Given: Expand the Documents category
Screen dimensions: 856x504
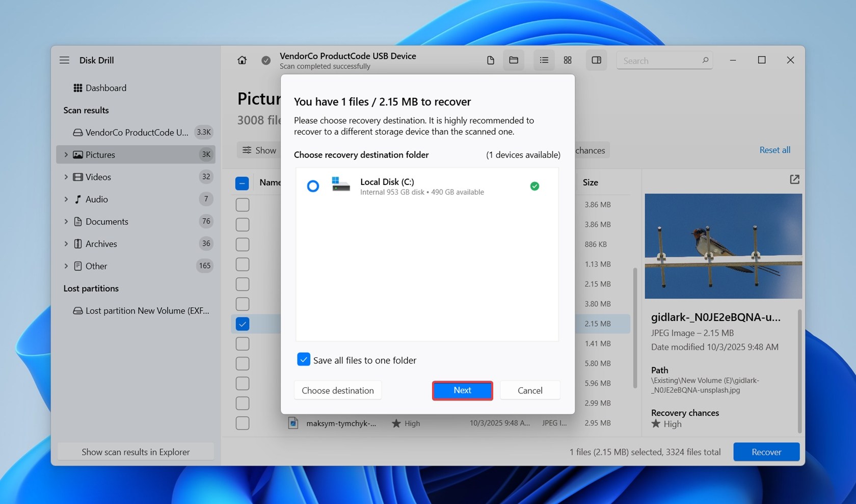Looking at the screenshot, I should [66, 222].
